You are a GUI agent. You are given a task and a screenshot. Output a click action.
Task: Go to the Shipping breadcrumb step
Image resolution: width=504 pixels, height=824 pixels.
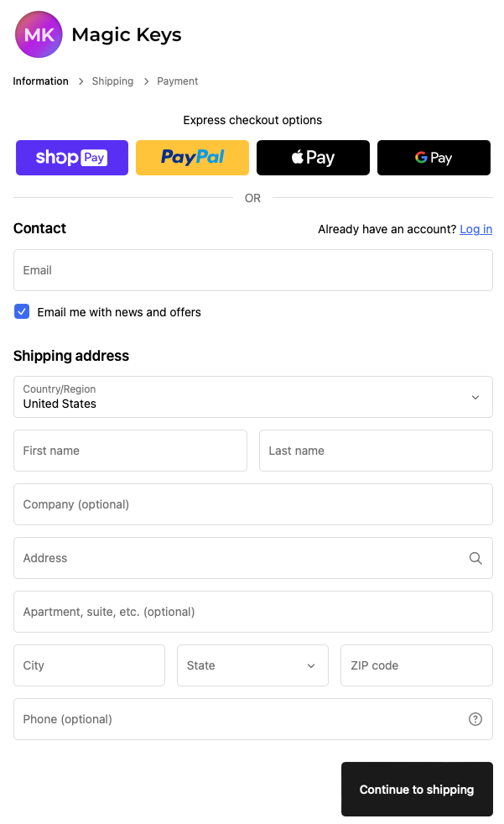[x=112, y=81]
